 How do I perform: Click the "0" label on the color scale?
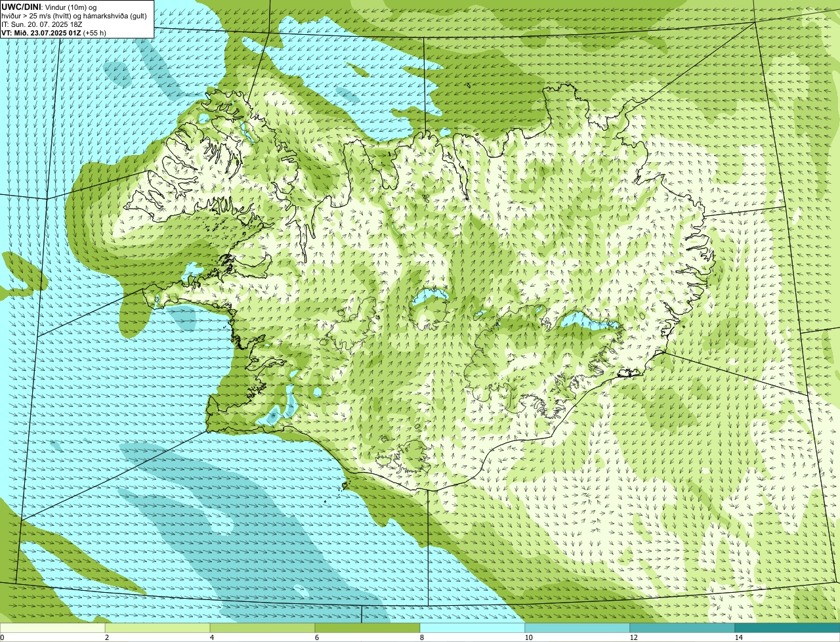pos(2,637)
